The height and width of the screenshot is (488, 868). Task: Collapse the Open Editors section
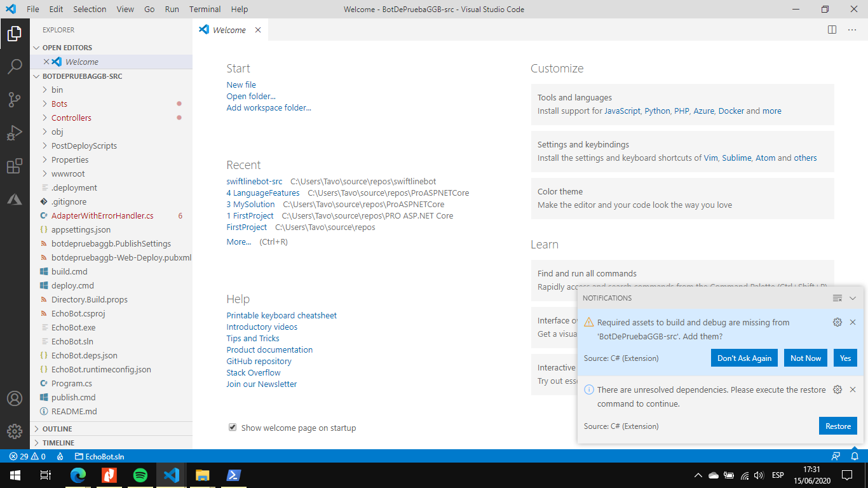(x=111, y=48)
